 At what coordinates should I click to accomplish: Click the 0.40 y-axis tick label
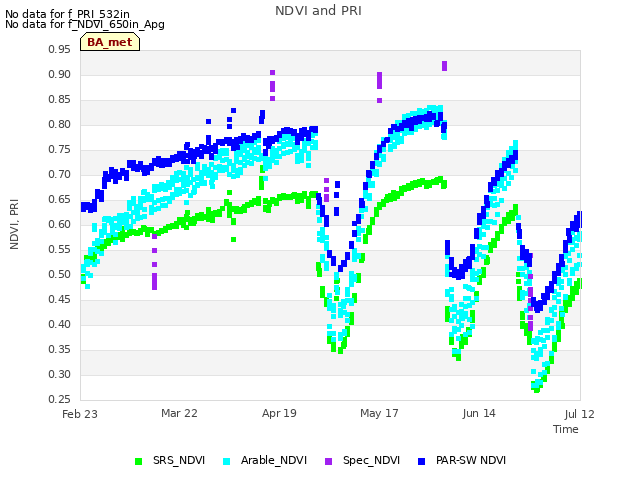pyautogui.click(x=60, y=324)
